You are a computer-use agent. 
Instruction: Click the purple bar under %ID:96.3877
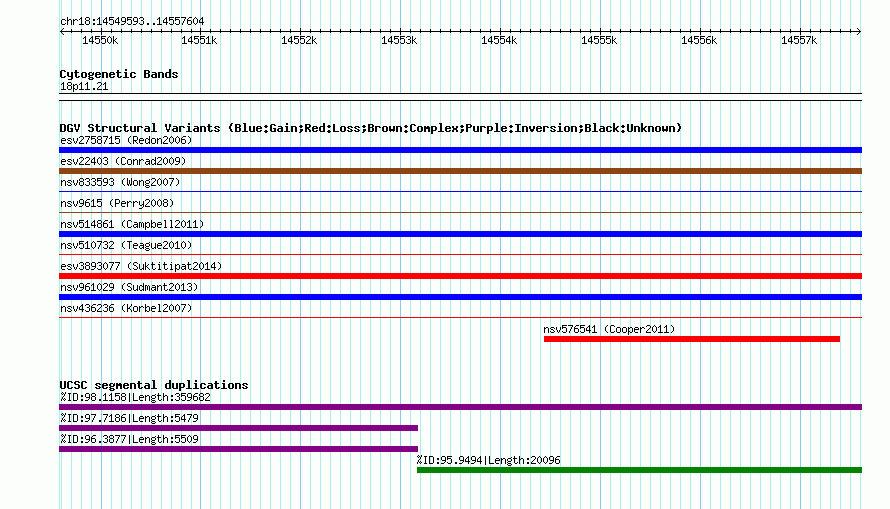tap(238, 449)
